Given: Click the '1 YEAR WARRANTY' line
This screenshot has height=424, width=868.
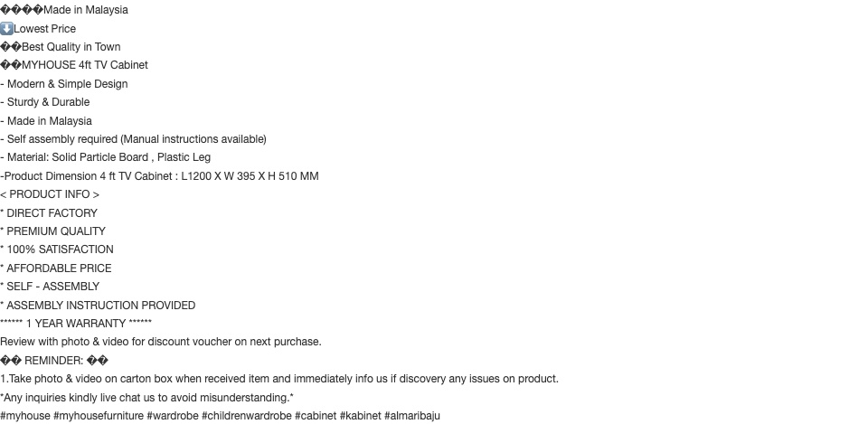Looking at the screenshot, I should (x=76, y=324).
